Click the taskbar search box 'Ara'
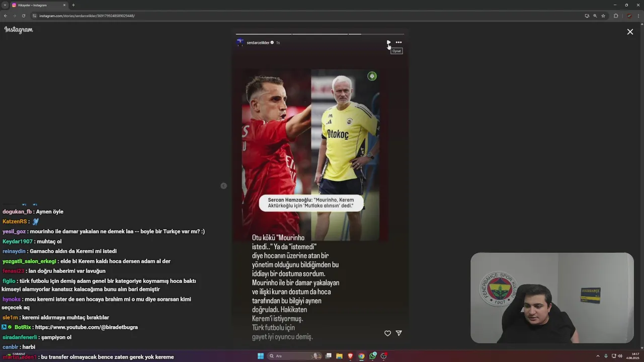644x362 pixels. click(x=294, y=356)
